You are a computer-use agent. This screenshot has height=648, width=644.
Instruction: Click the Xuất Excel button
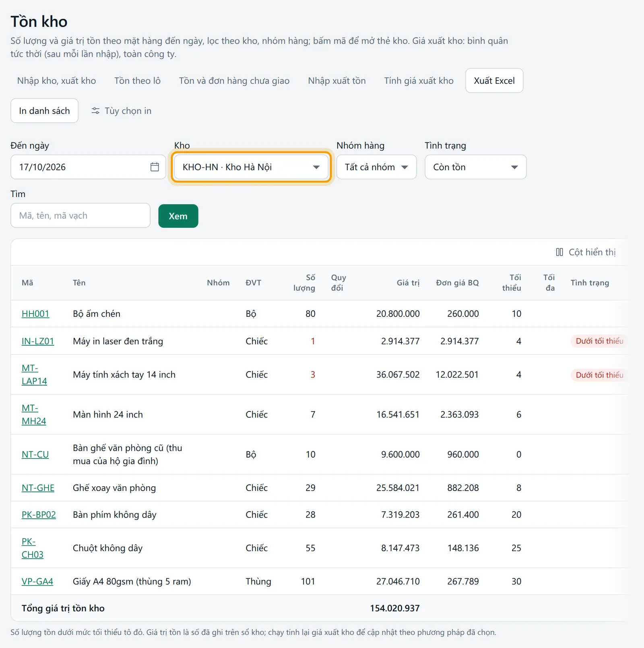(x=494, y=80)
